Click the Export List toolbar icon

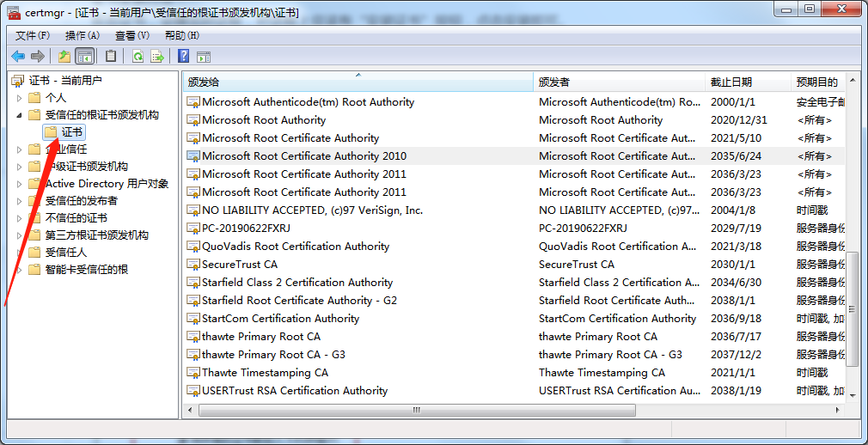pos(158,56)
